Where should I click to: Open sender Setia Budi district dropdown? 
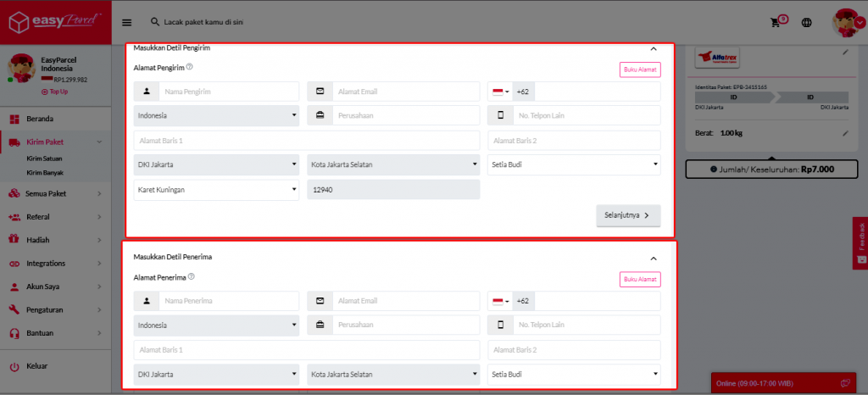573,164
